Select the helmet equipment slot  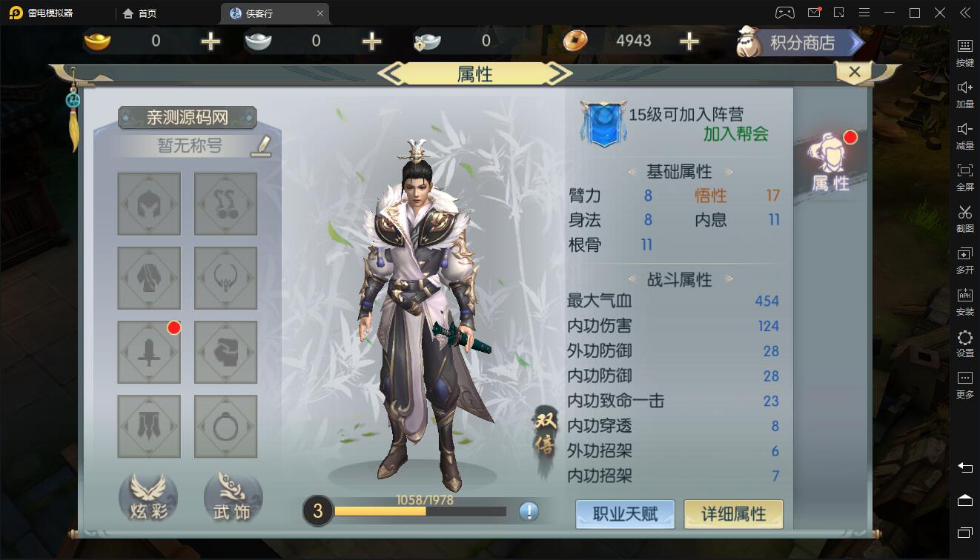(149, 204)
